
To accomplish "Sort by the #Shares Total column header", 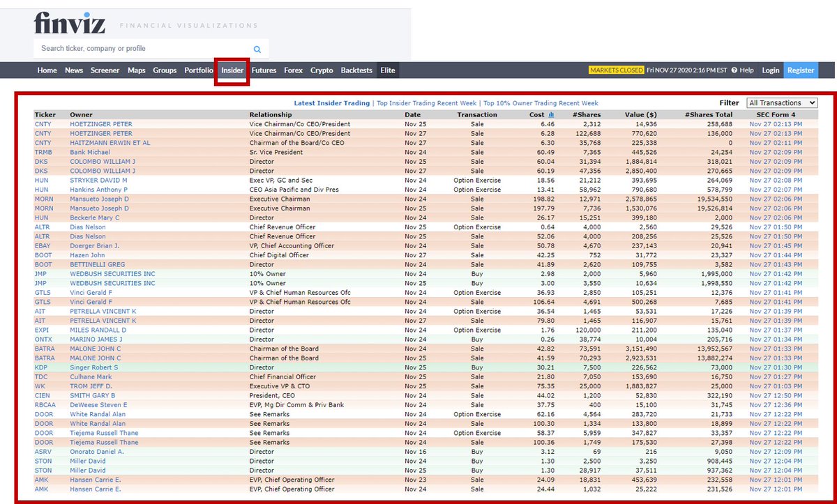I will point(709,114).
